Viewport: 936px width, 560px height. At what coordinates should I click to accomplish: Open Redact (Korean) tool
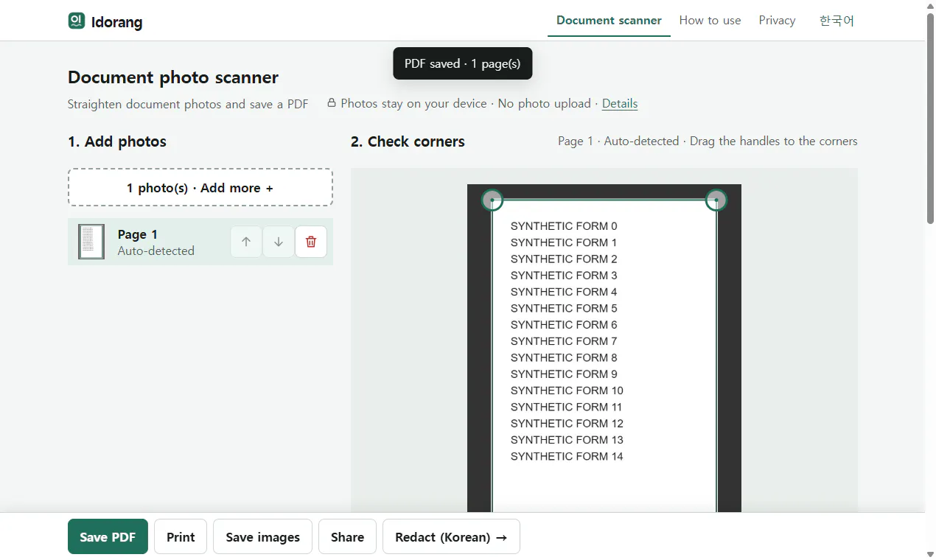point(451,536)
